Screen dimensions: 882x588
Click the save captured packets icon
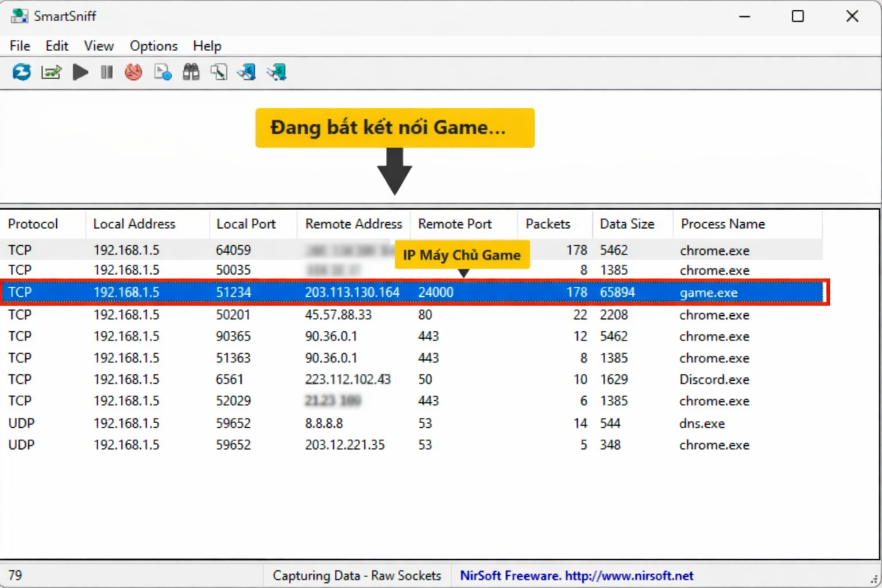(246, 72)
